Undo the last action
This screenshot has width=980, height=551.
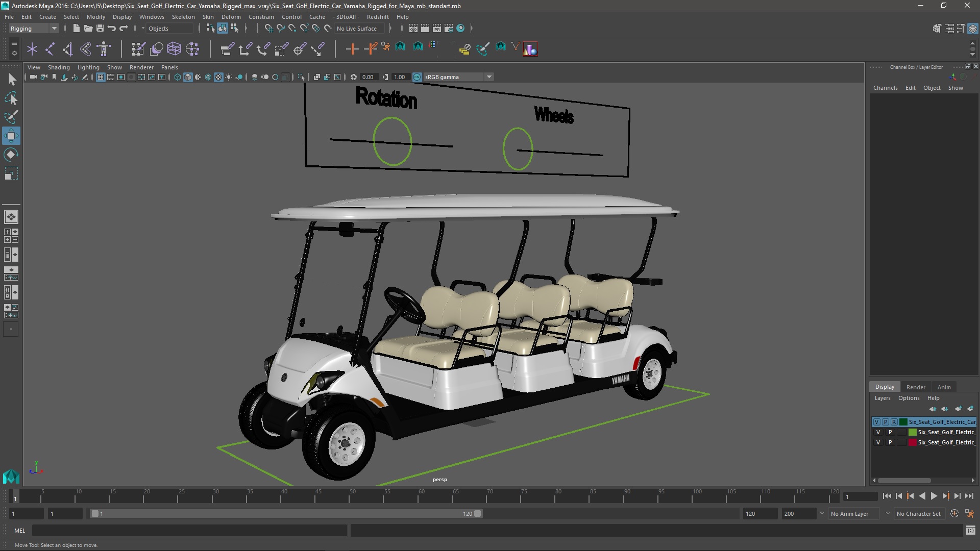pos(112,29)
